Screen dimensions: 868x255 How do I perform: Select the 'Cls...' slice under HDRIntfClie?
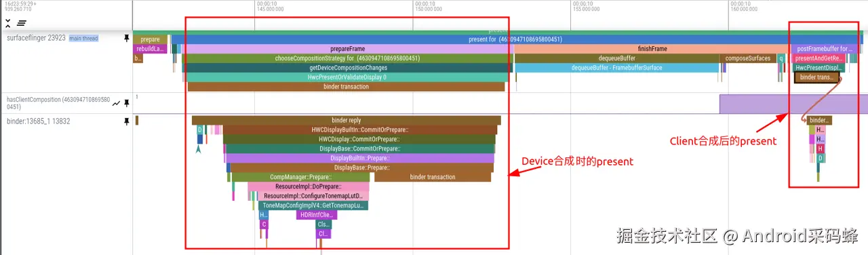point(323,224)
